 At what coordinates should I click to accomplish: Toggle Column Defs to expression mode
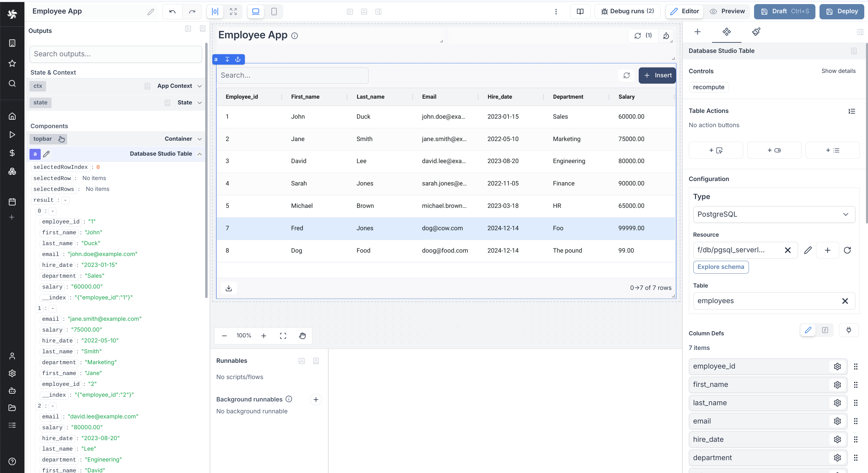(825, 330)
